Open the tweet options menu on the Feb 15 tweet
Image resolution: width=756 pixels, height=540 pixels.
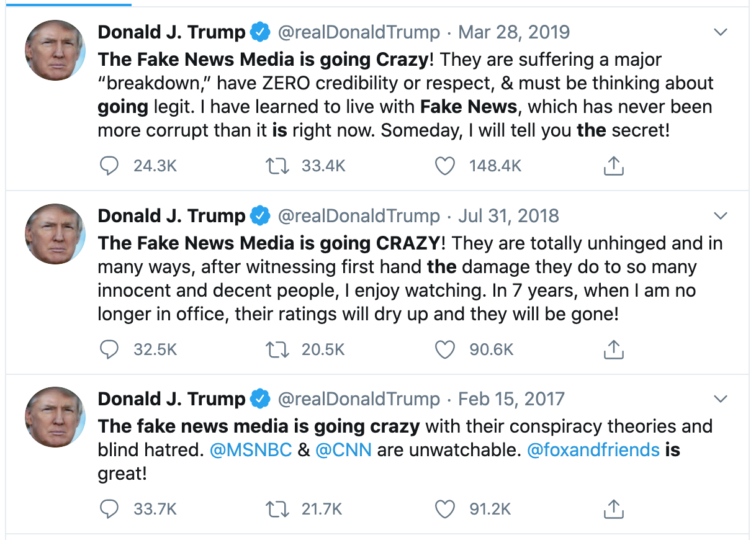(x=721, y=398)
